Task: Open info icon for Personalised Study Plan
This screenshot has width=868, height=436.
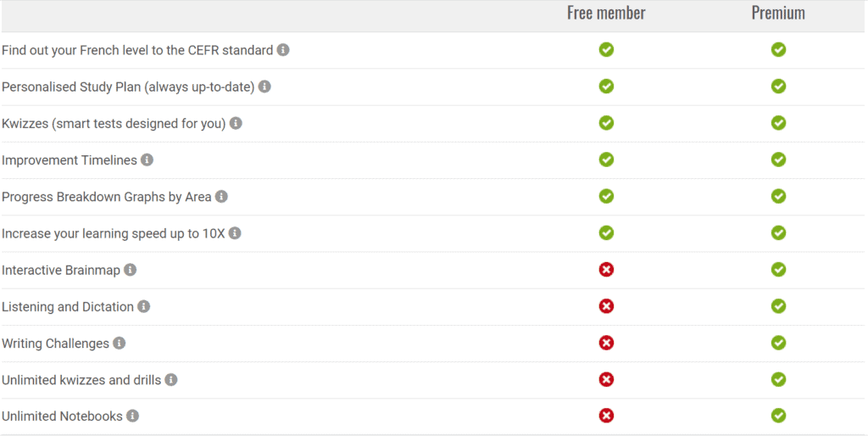Action: coord(264,87)
